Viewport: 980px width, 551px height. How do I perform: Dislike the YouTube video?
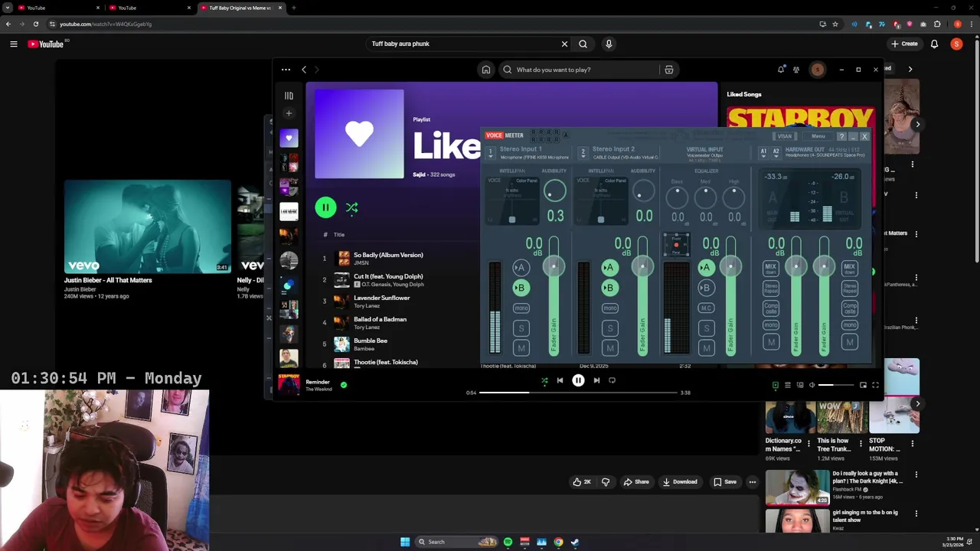coord(606,482)
